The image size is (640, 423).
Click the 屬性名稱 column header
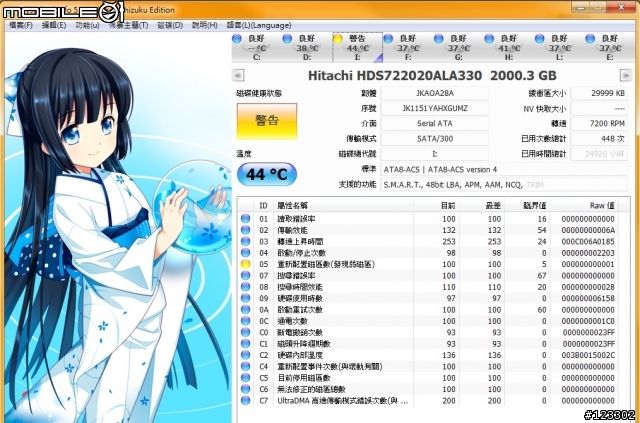click(x=343, y=206)
